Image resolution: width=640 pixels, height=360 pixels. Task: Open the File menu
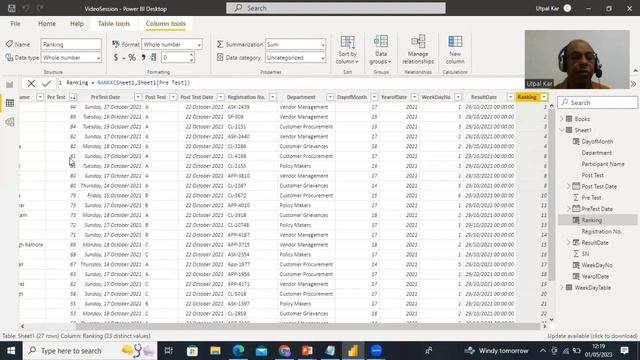[x=16, y=24]
